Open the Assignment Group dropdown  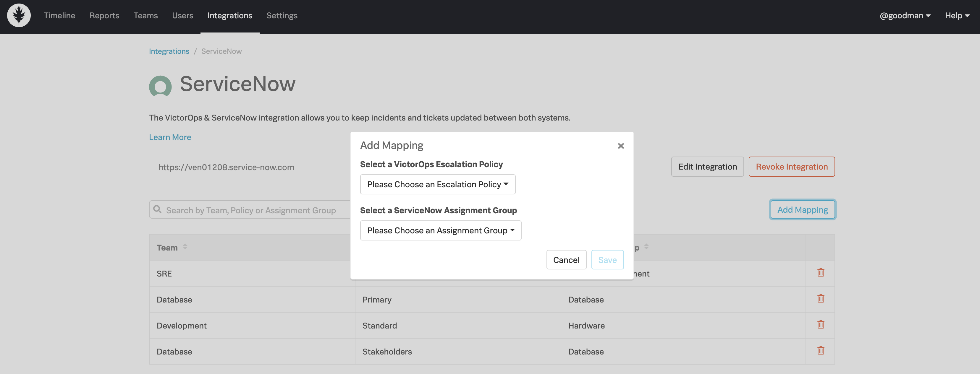coord(441,230)
